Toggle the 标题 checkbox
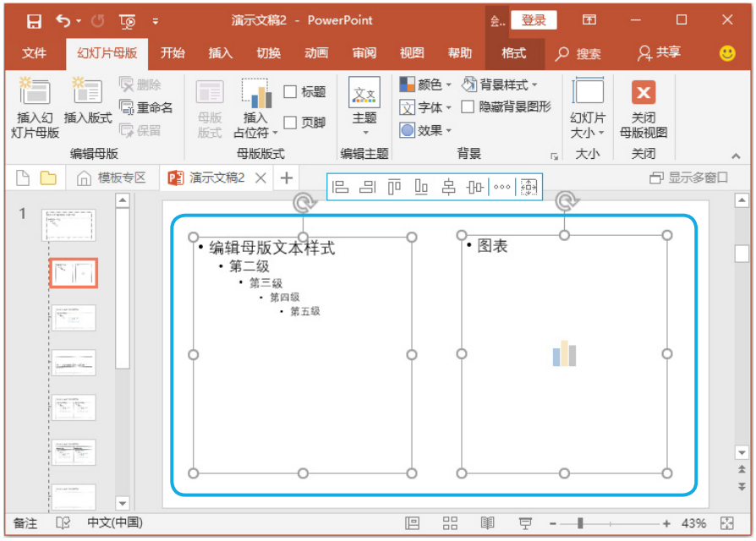This screenshot has width=756, height=541. coord(290,91)
